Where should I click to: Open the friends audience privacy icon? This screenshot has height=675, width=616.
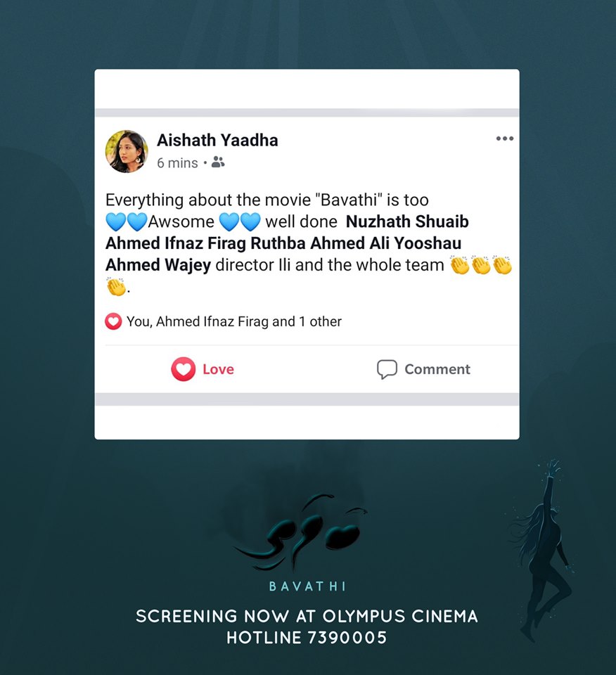218,162
